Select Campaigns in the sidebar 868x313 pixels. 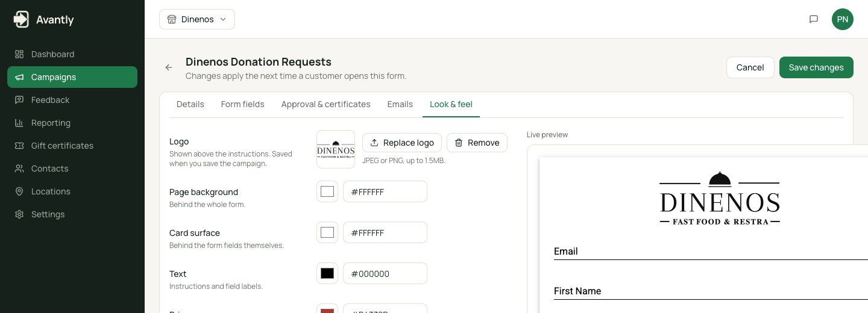[72, 77]
